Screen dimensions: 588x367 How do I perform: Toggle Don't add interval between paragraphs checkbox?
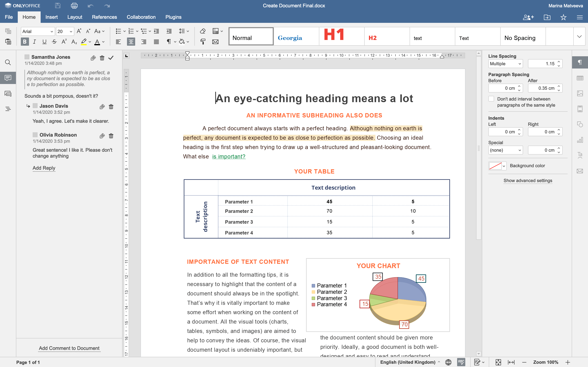pos(491,98)
